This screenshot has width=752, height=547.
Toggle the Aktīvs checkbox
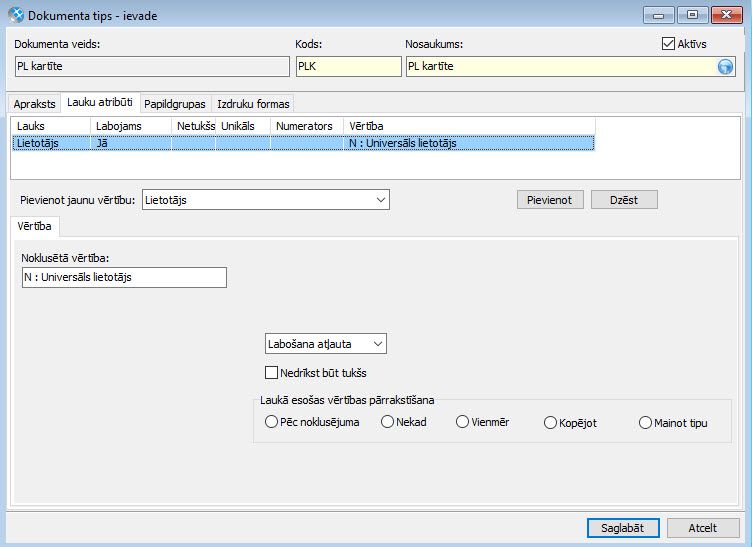tap(668, 44)
